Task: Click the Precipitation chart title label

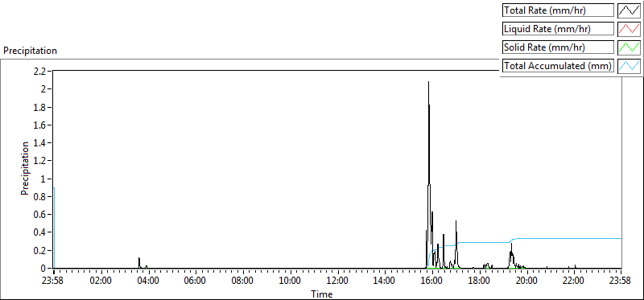Action: coord(31,51)
